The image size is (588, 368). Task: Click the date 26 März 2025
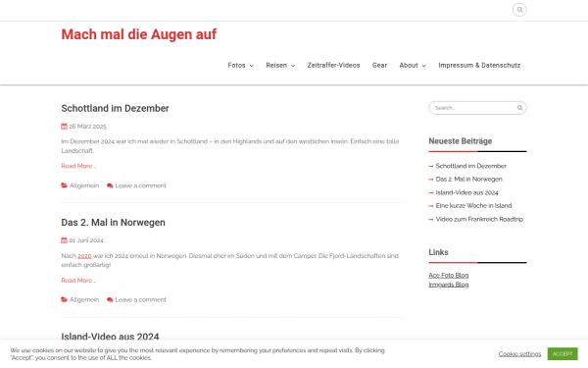pos(88,127)
